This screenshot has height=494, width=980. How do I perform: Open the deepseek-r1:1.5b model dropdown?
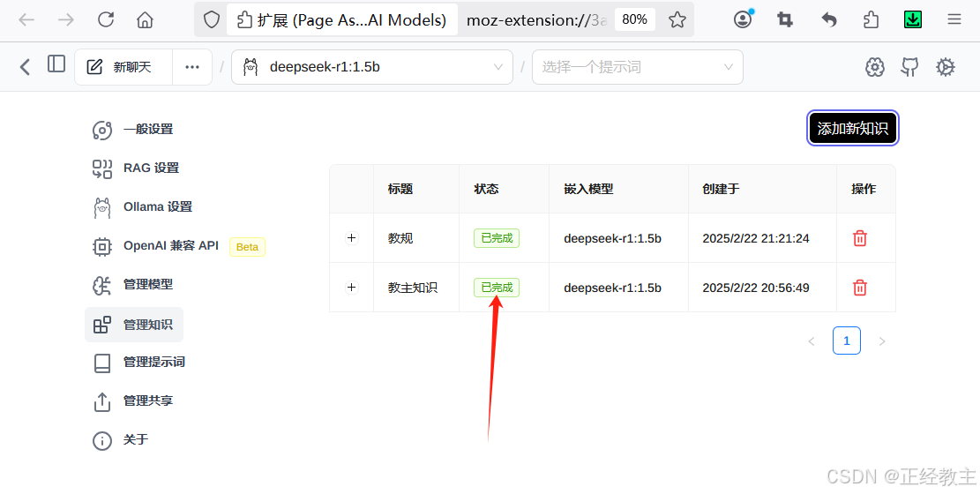point(372,67)
